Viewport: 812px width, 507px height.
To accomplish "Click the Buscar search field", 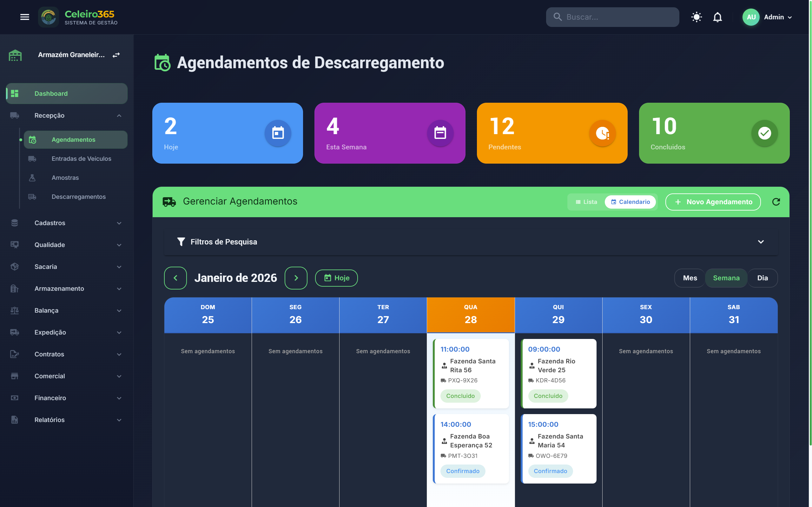I will pyautogui.click(x=612, y=17).
